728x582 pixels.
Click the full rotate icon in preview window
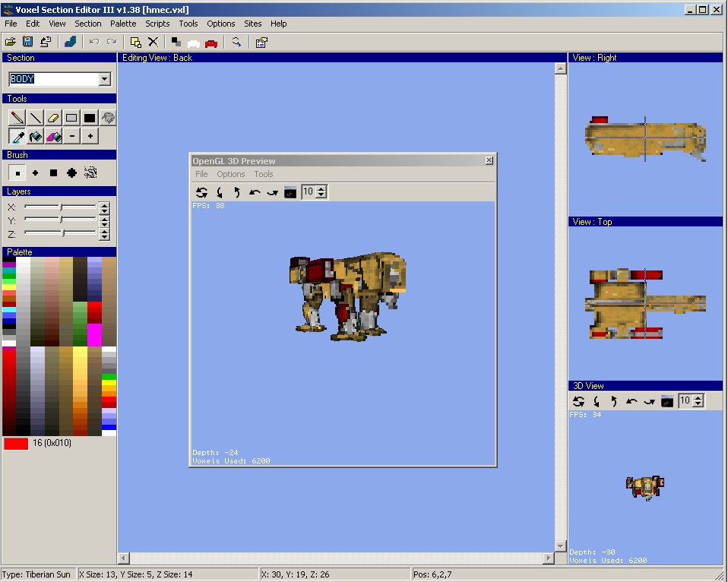(201, 192)
